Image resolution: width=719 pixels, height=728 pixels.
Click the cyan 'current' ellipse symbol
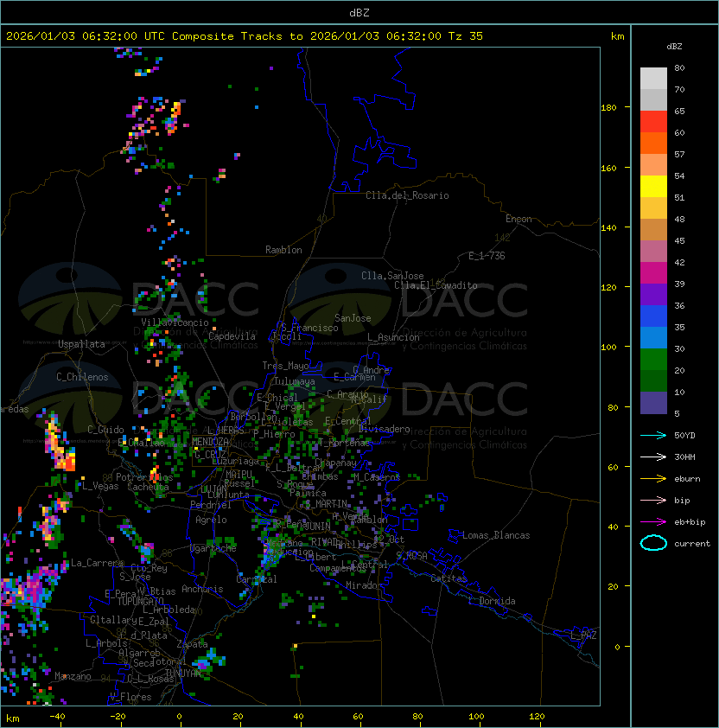(653, 543)
